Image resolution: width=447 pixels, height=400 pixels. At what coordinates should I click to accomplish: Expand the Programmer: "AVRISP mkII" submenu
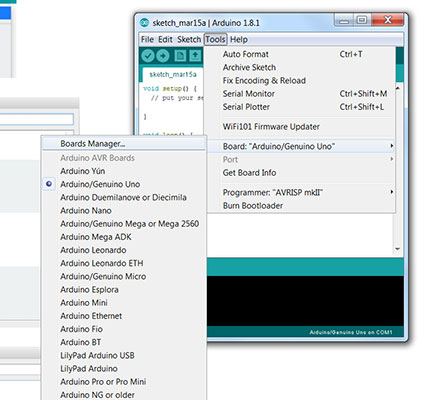(x=301, y=192)
